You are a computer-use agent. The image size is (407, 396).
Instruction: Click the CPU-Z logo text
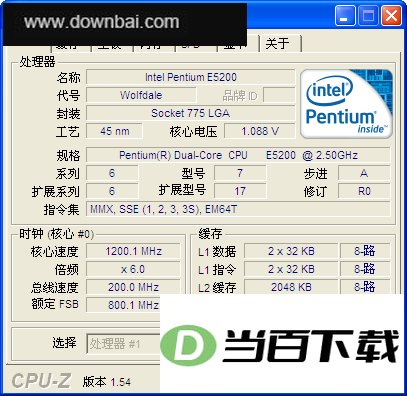pos(41,380)
